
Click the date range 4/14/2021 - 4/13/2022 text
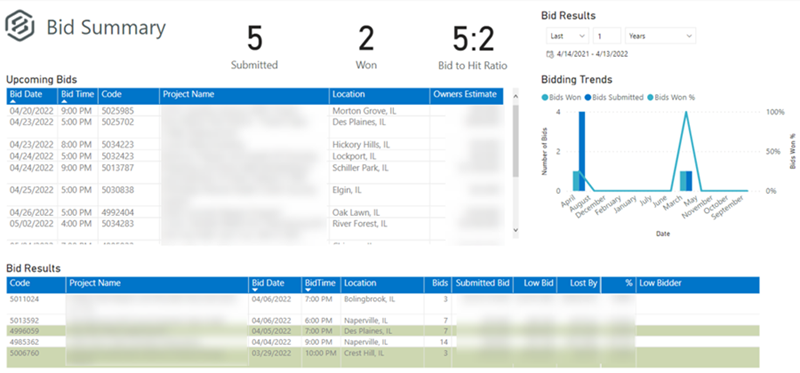(592, 54)
